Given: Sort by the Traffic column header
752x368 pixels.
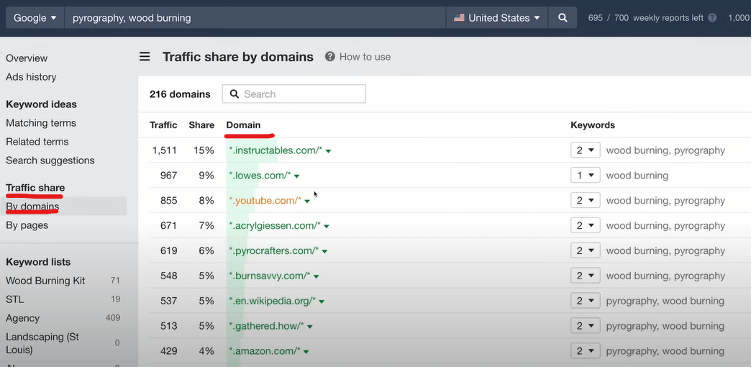Looking at the screenshot, I should point(163,125).
